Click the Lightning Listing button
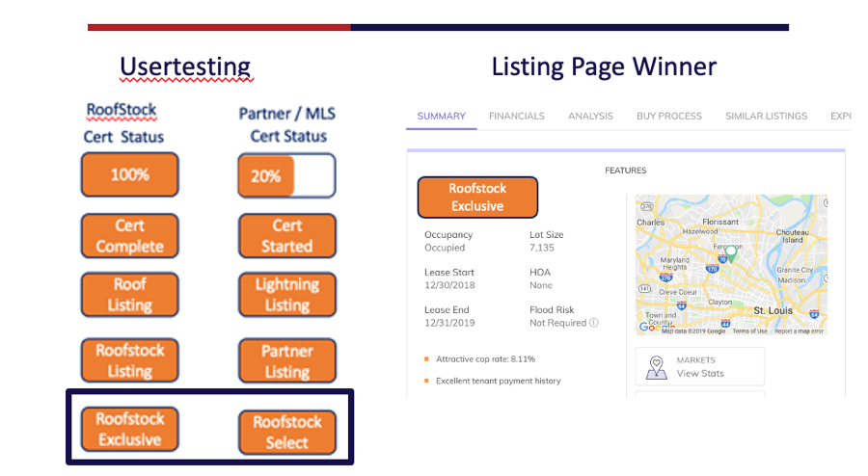 click(286, 295)
